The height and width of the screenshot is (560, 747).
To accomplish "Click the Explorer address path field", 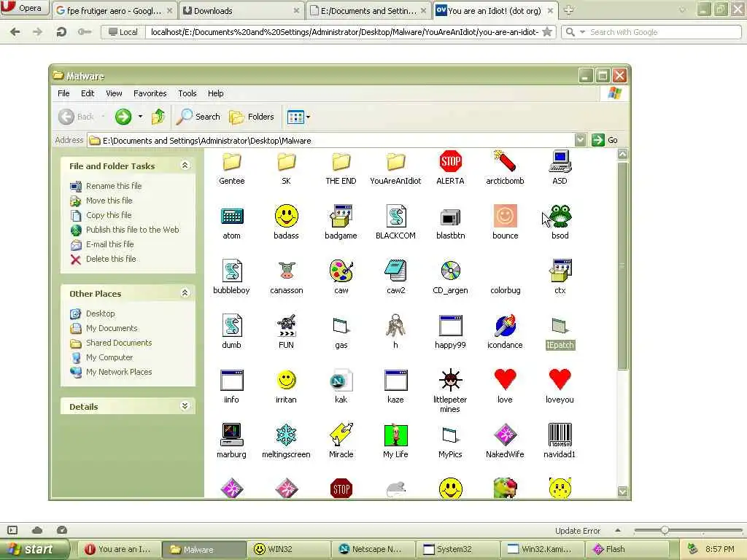I will point(331,141).
